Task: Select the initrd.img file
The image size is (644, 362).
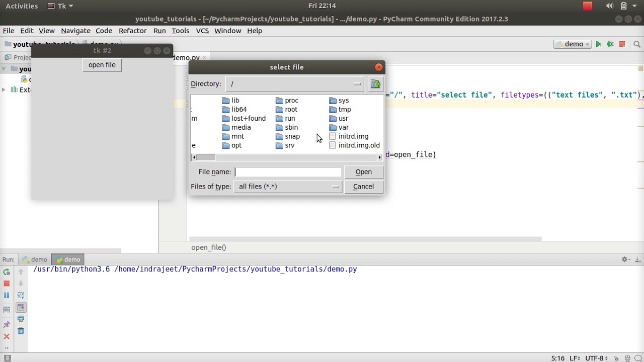Action: point(349,137)
